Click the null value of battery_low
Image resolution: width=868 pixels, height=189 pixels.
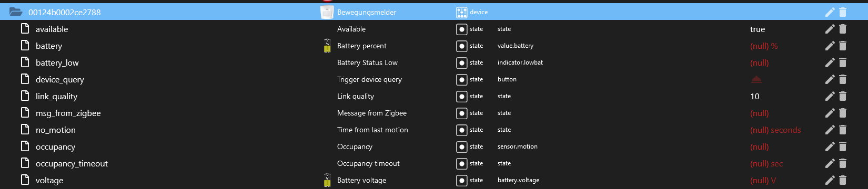click(x=759, y=63)
